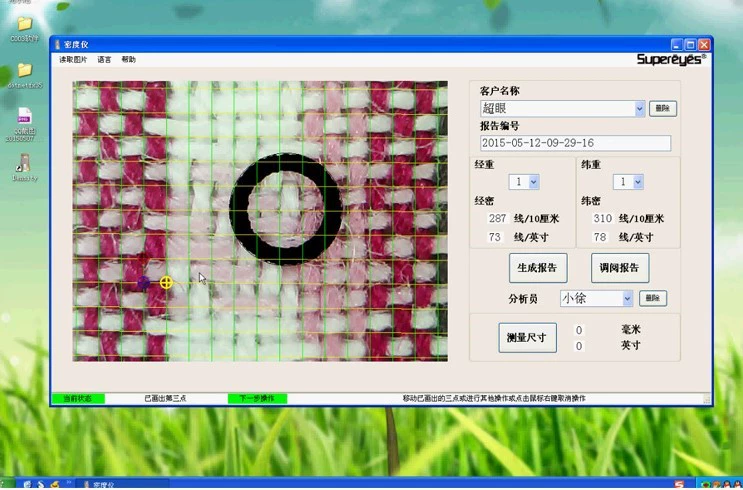Focus the 报告编号 input field

tap(575, 143)
